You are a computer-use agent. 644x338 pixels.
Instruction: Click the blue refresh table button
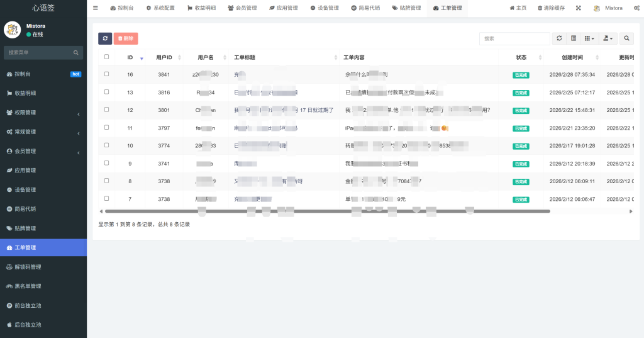coord(105,38)
